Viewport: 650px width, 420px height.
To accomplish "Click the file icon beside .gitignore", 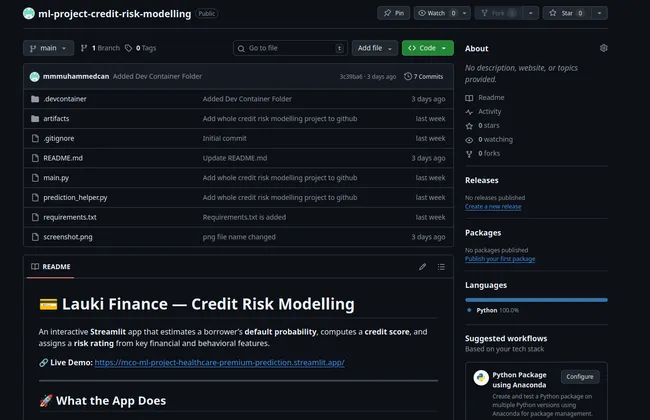I will [35, 138].
